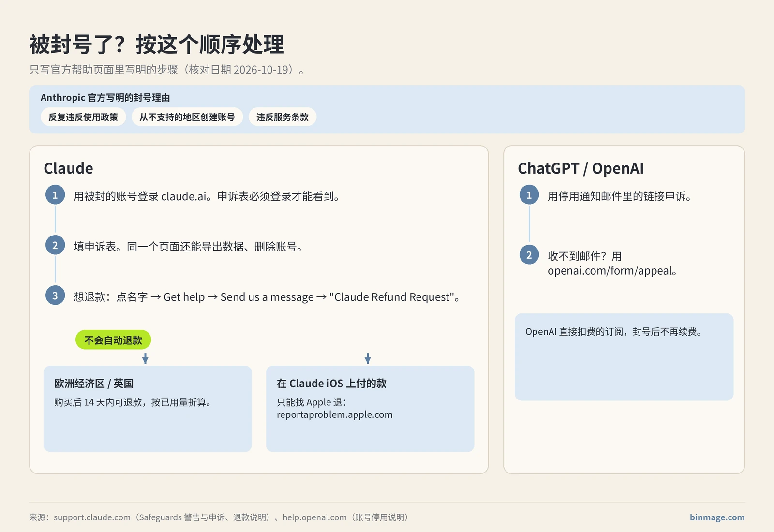The height and width of the screenshot is (532, 774).
Task: Select the 反复违反使用政策 pill
Action: point(83,117)
